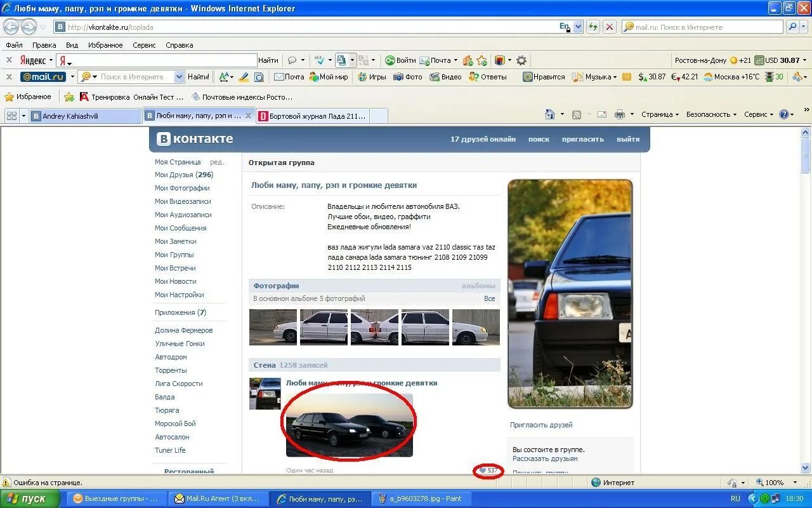Click the Add to favorites bar star icon
The width and height of the screenshot is (812, 508).
pos(69,97)
